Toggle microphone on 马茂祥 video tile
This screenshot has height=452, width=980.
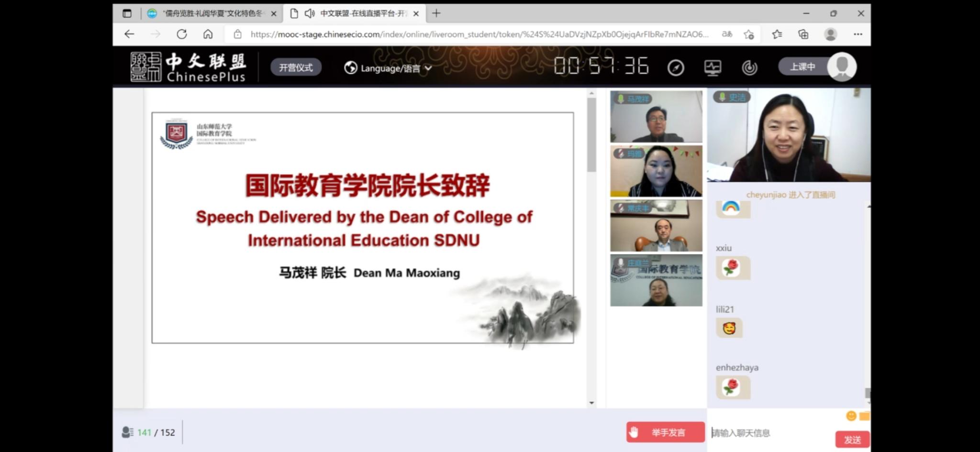click(621, 99)
